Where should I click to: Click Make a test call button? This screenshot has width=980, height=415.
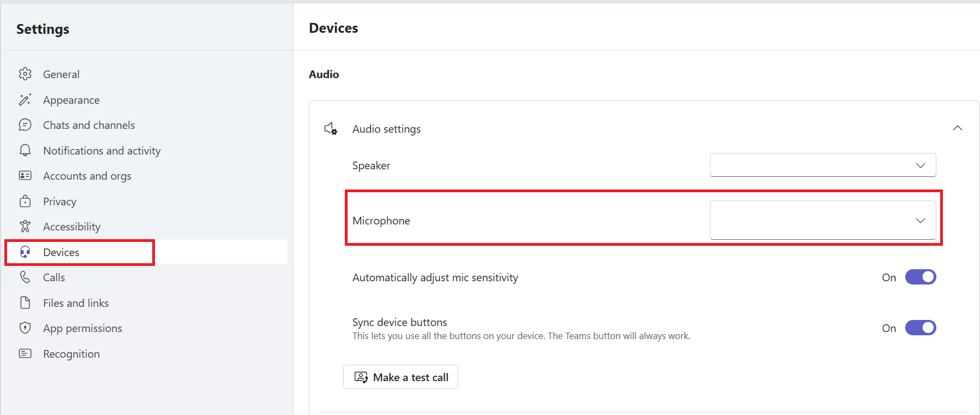[401, 377]
